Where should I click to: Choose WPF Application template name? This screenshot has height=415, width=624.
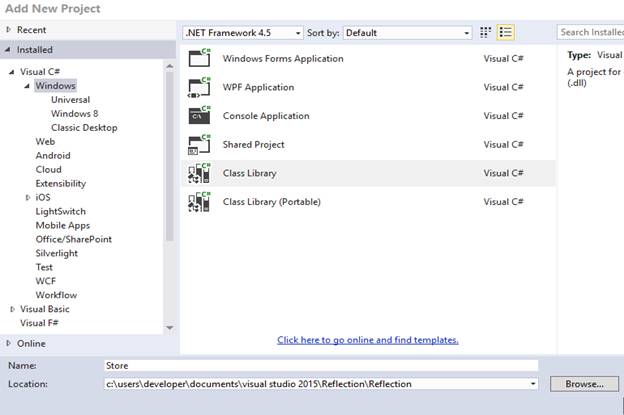pyautogui.click(x=258, y=87)
